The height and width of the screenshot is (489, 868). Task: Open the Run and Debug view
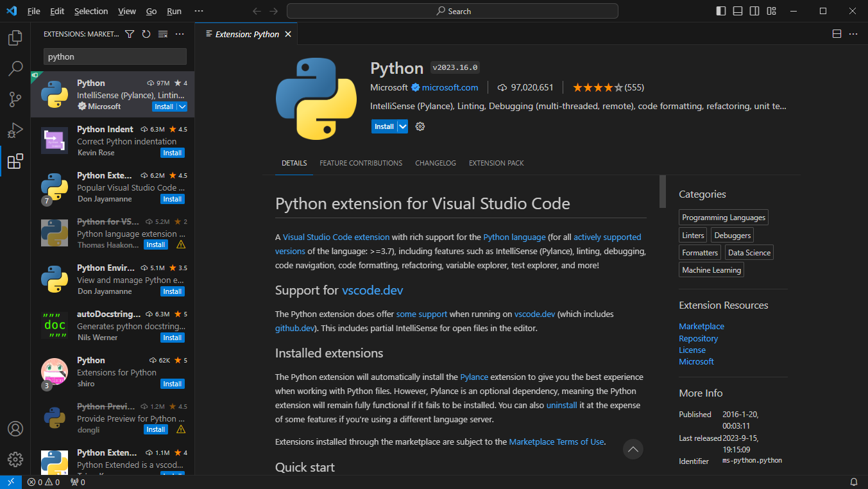(x=15, y=130)
